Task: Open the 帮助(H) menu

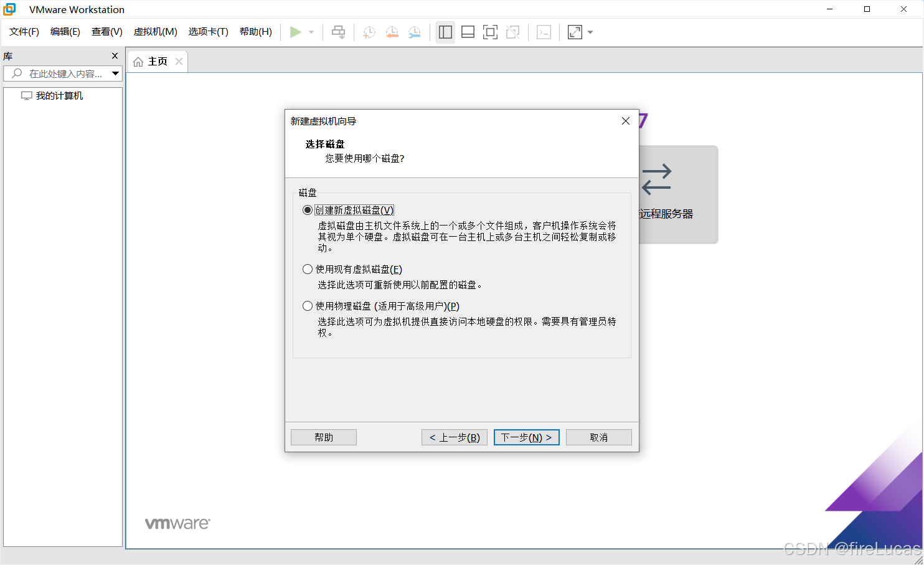Action: point(256,32)
